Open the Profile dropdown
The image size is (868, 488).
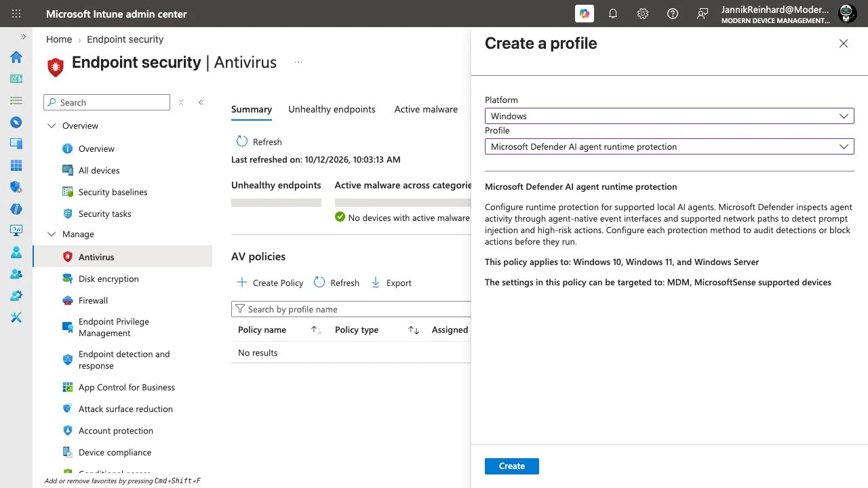pyautogui.click(x=669, y=146)
